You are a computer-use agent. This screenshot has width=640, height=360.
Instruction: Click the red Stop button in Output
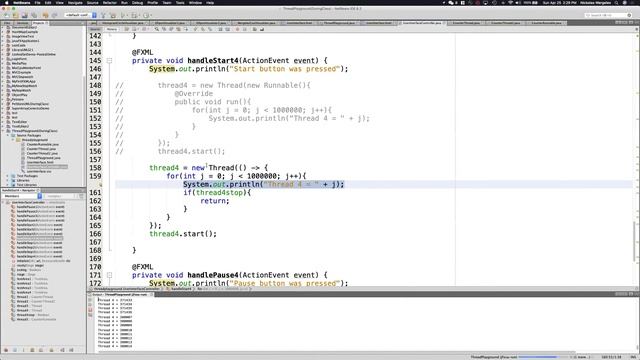91,310
